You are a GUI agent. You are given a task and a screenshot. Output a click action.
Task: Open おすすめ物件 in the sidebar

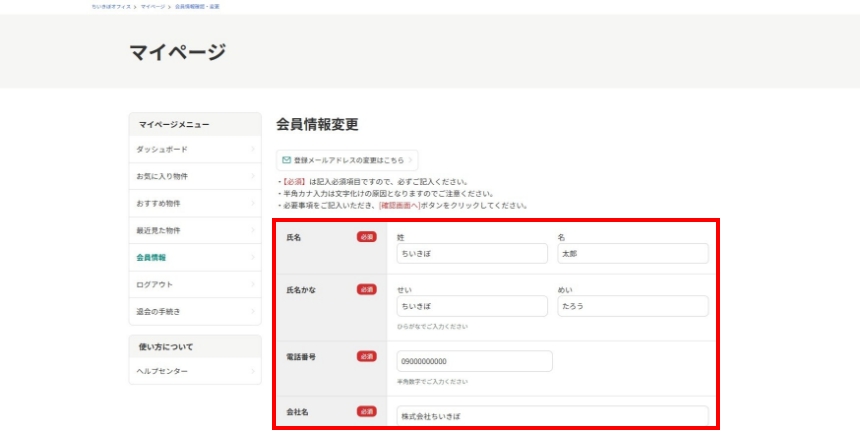click(x=162, y=204)
